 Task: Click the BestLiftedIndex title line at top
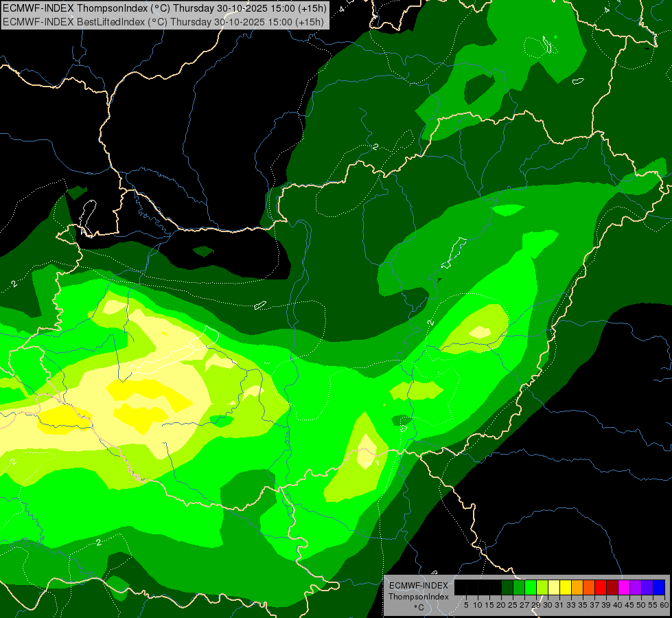pos(163,22)
